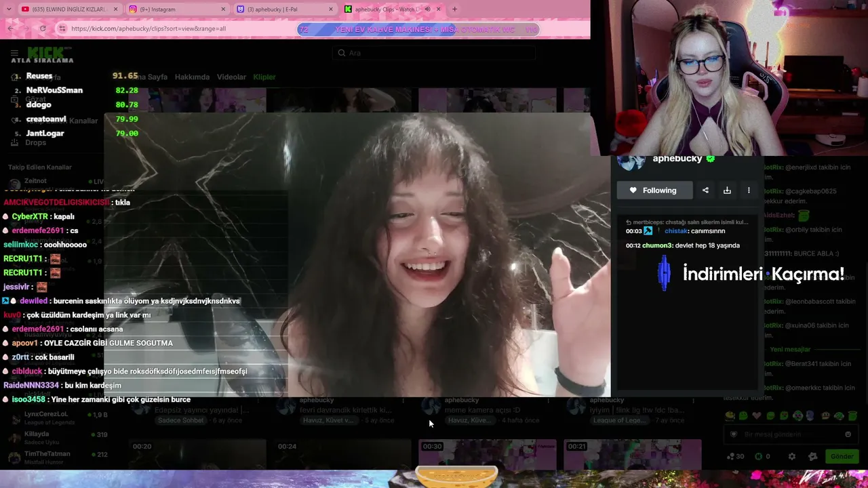Type in the Bir mesaj gönderin field
Viewport: 868px width, 488px height.
pos(790,434)
